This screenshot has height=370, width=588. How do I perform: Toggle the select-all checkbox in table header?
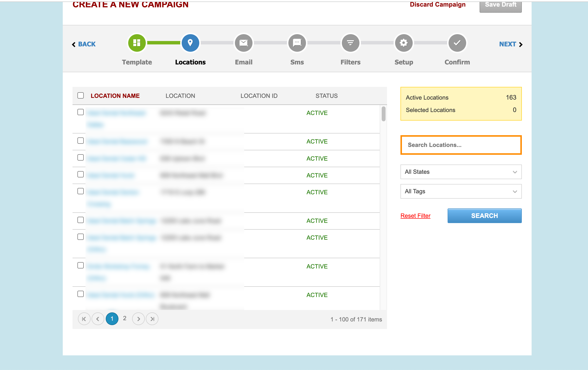click(x=81, y=95)
